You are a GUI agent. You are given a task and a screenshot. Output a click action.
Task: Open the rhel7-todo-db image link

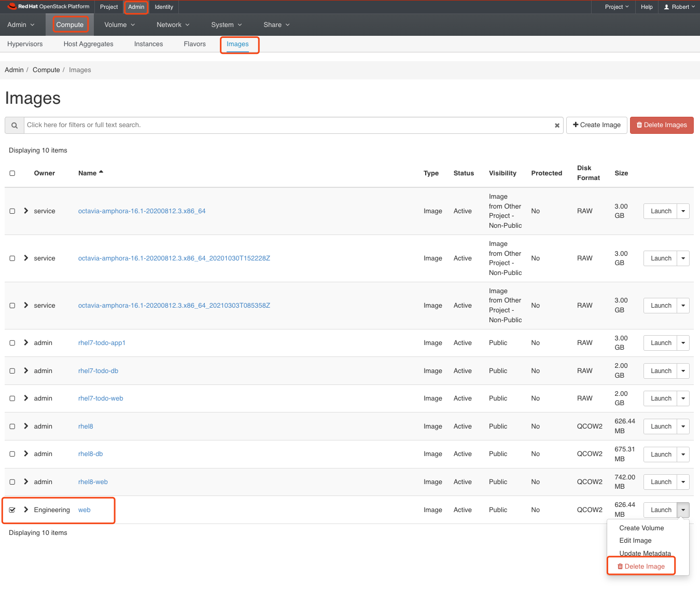point(98,371)
